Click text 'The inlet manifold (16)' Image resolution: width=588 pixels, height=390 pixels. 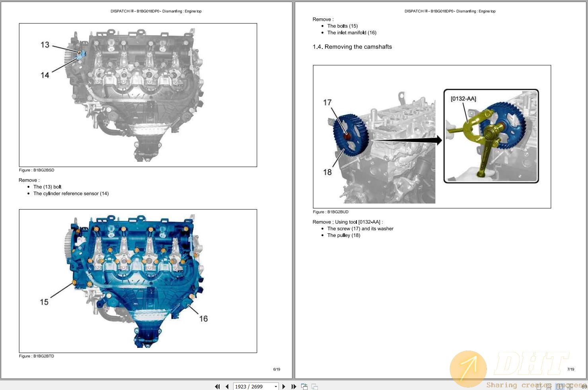352,33
